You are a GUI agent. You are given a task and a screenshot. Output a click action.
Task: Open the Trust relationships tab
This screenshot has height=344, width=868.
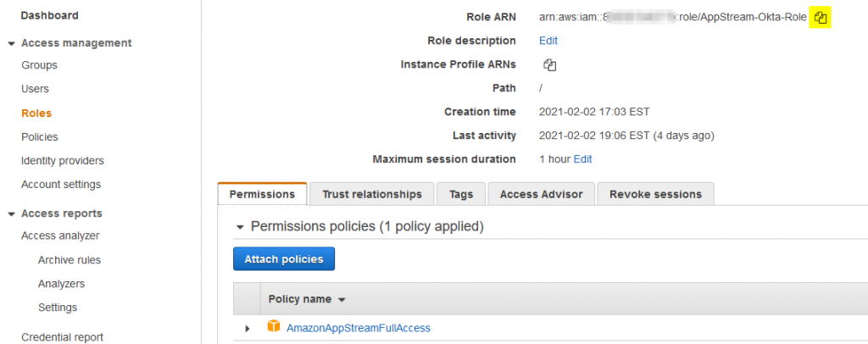tap(372, 194)
